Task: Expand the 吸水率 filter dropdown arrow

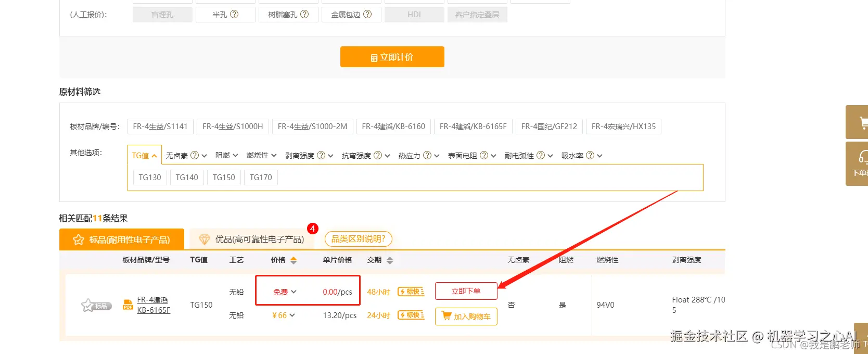Action: tap(599, 156)
